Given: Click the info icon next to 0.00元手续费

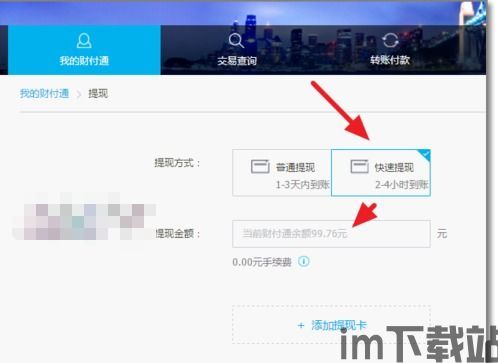Looking at the screenshot, I should pos(304,261).
